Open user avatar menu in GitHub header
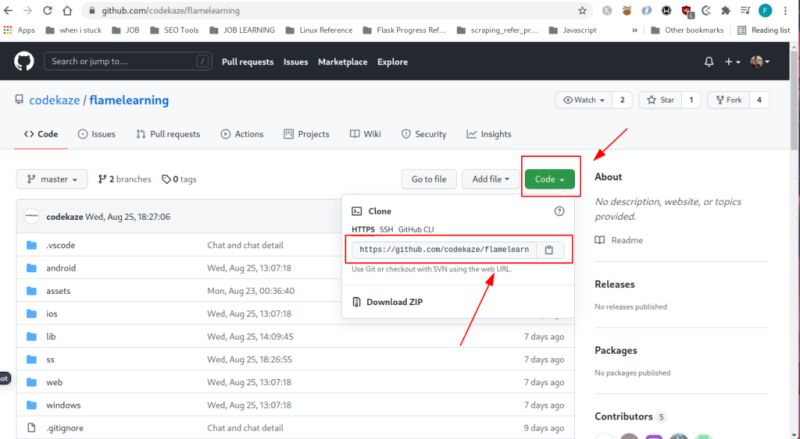The height and width of the screenshot is (439, 800). tap(760, 62)
